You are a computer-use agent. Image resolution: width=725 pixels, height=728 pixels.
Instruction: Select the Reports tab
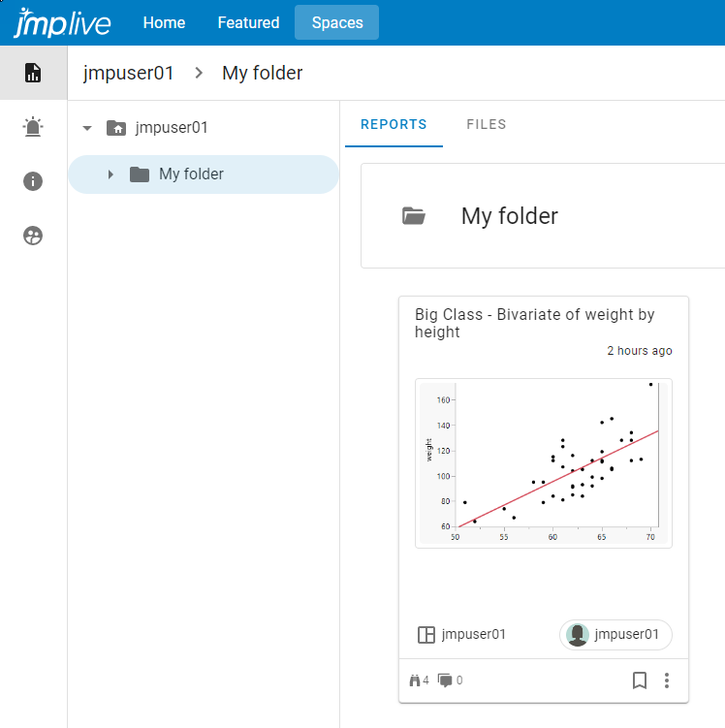tap(394, 124)
